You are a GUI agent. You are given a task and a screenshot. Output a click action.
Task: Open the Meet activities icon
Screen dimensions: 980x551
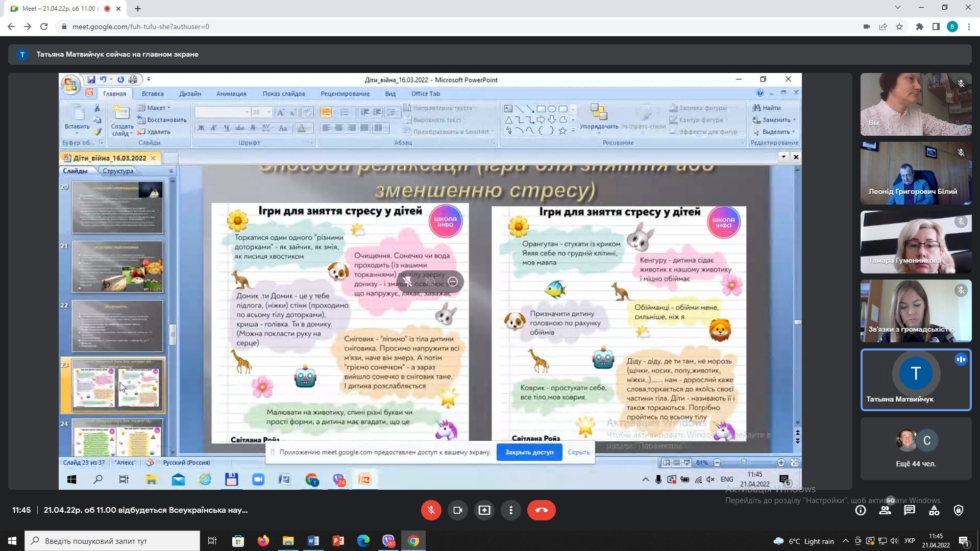(934, 510)
